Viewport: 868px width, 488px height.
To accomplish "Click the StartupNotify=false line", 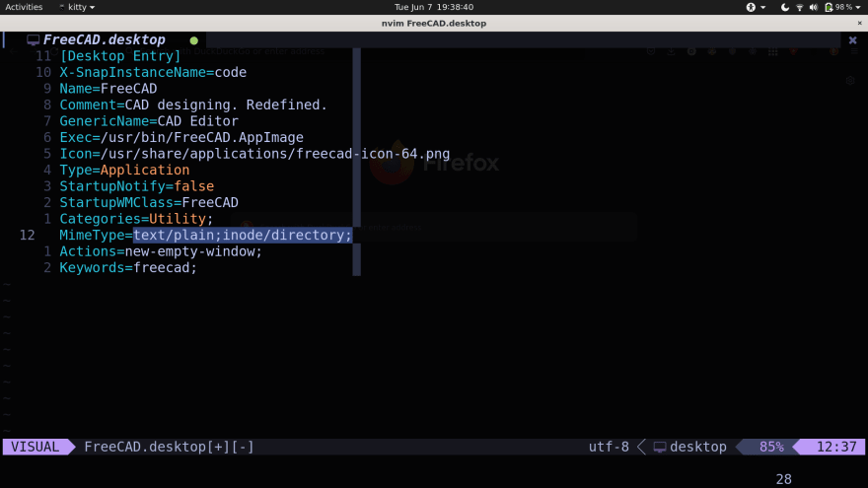I will [137, 186].
